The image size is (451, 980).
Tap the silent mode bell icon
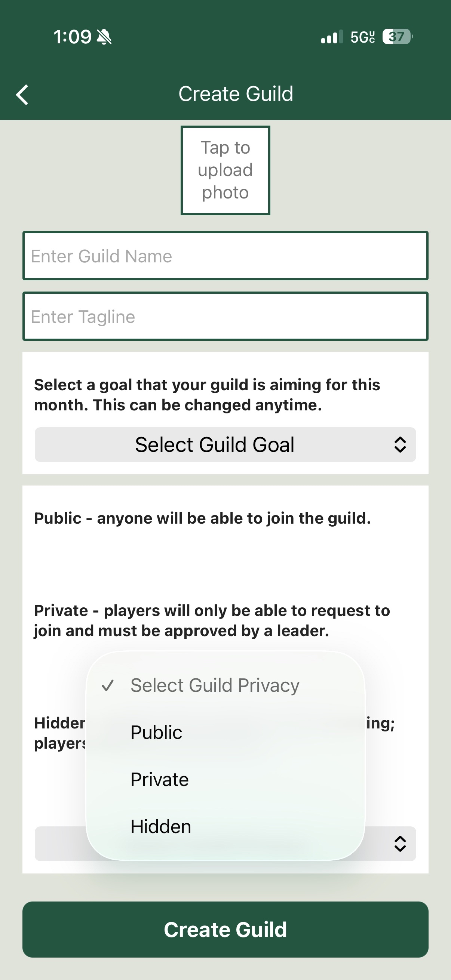(x=104, y=37)
